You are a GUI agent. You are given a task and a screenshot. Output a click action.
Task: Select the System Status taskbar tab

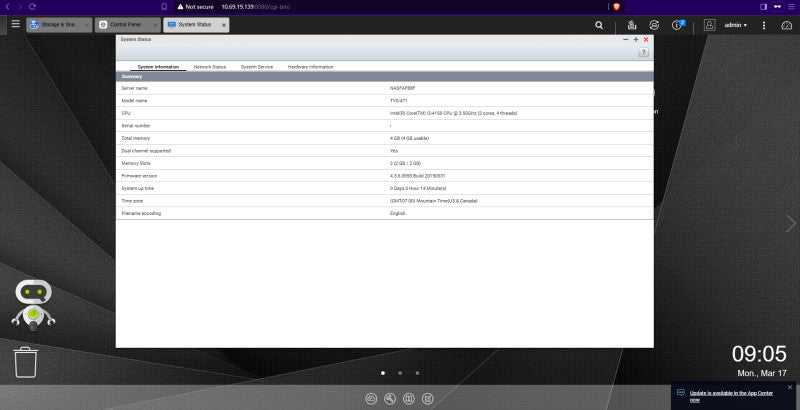pos(196,25)
